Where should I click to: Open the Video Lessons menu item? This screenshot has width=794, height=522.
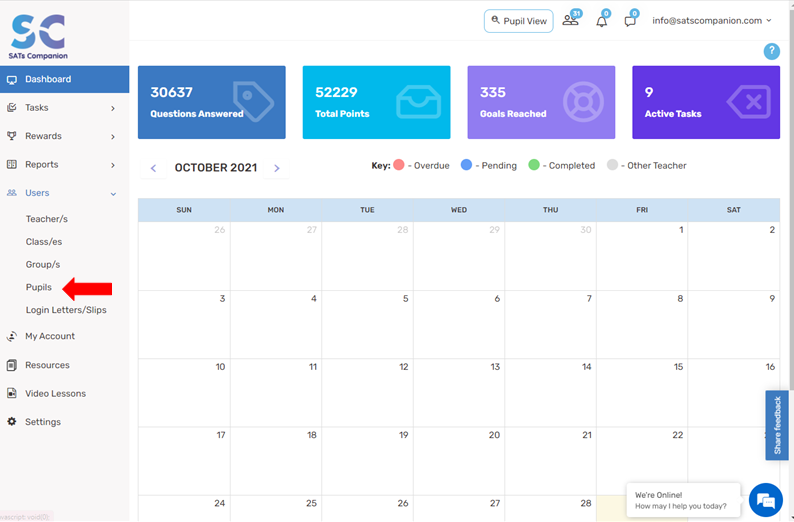56,393
